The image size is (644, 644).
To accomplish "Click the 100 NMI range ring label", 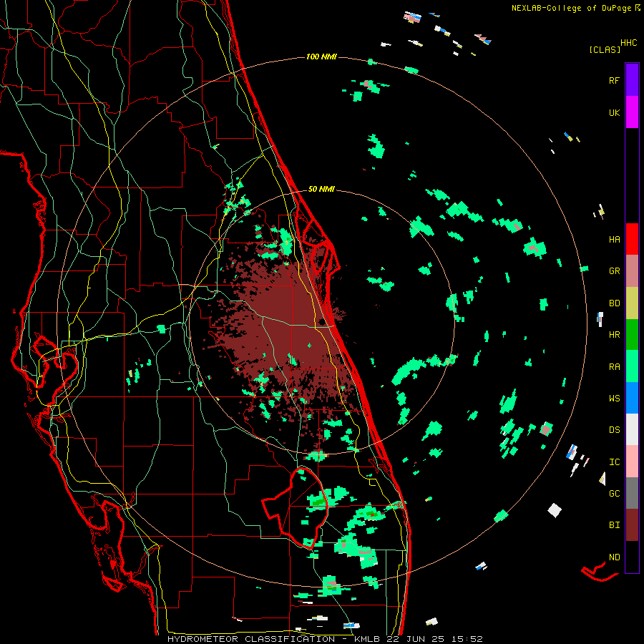I will point(321,57).
